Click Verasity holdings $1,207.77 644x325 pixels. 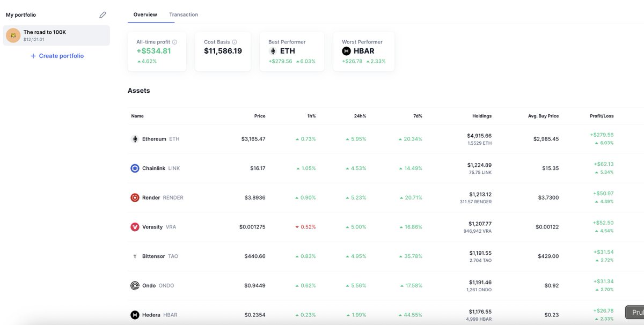[479, 224]
